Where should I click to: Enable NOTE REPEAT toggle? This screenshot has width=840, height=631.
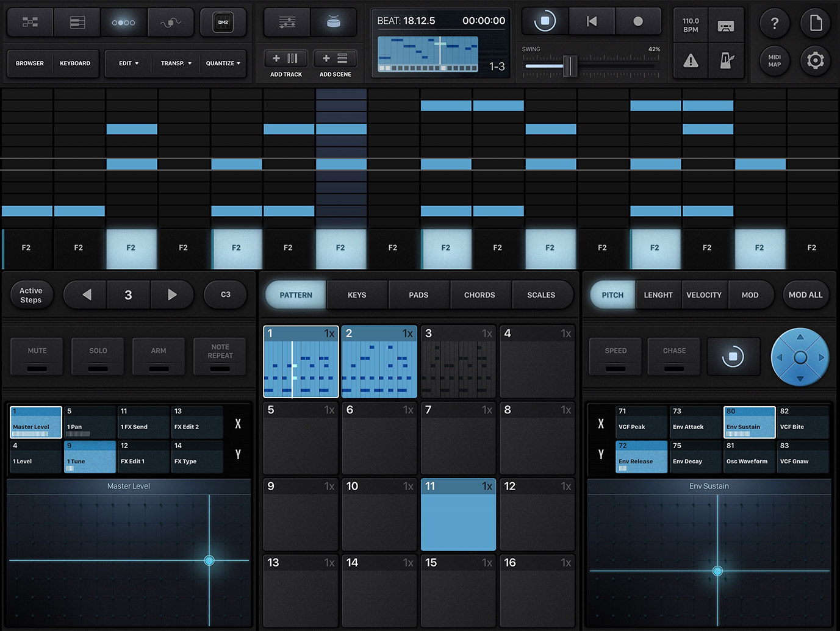point(220,356)
